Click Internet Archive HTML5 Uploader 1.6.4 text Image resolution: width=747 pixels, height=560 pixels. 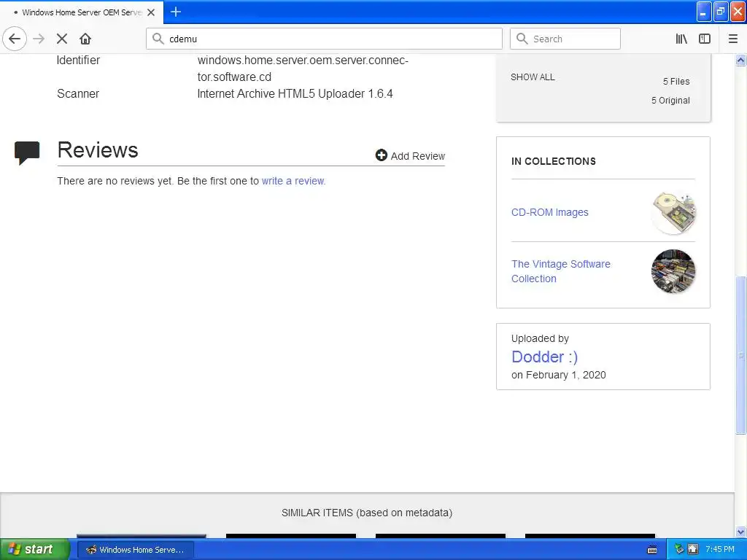295,94
